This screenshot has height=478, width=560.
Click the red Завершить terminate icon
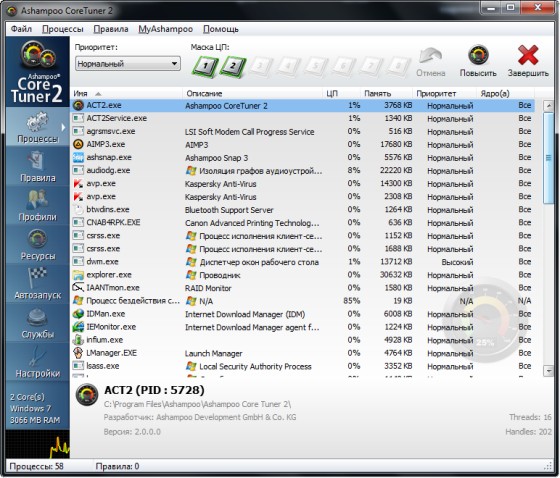coord(528,60)
